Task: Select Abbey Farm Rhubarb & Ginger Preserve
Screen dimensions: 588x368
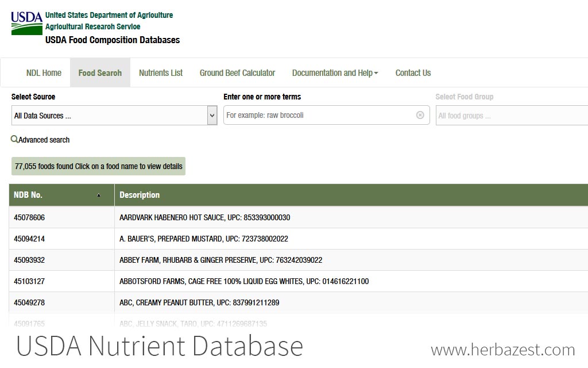Action: [x=220, y=260]
